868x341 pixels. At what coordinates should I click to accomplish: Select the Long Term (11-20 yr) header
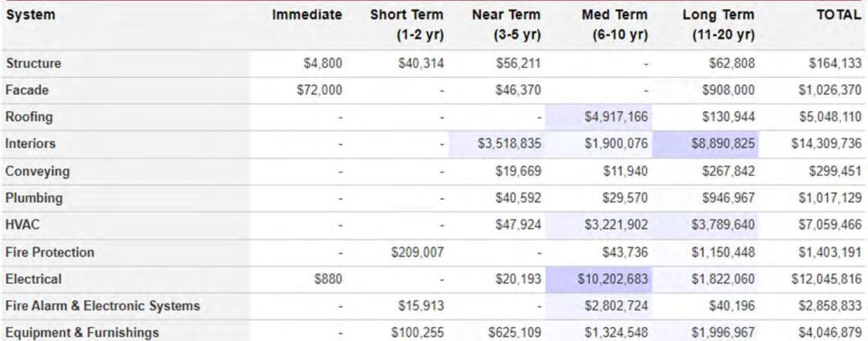(x=718, y=25)
